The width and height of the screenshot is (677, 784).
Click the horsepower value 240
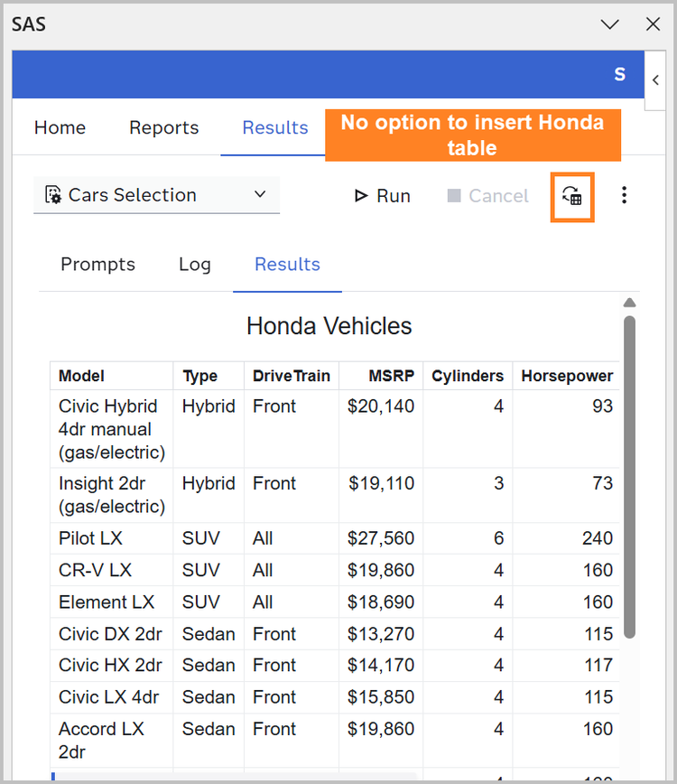(597, 538)
